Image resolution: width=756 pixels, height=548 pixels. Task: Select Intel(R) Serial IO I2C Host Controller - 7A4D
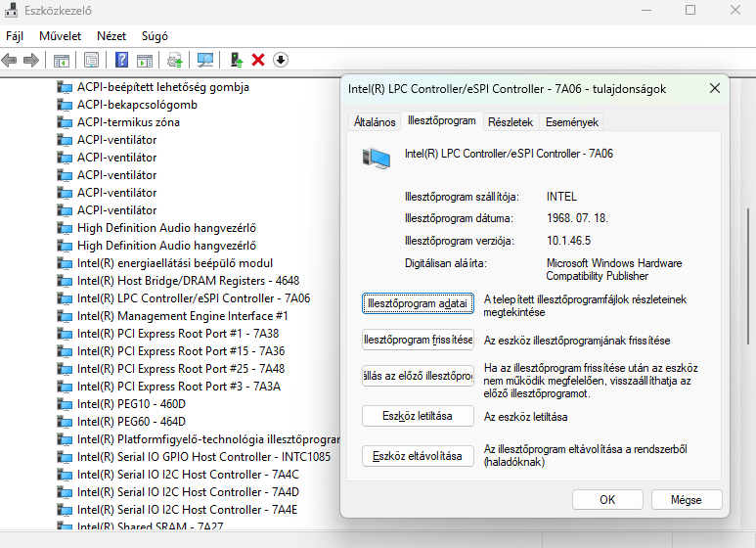tap(188, 492)
